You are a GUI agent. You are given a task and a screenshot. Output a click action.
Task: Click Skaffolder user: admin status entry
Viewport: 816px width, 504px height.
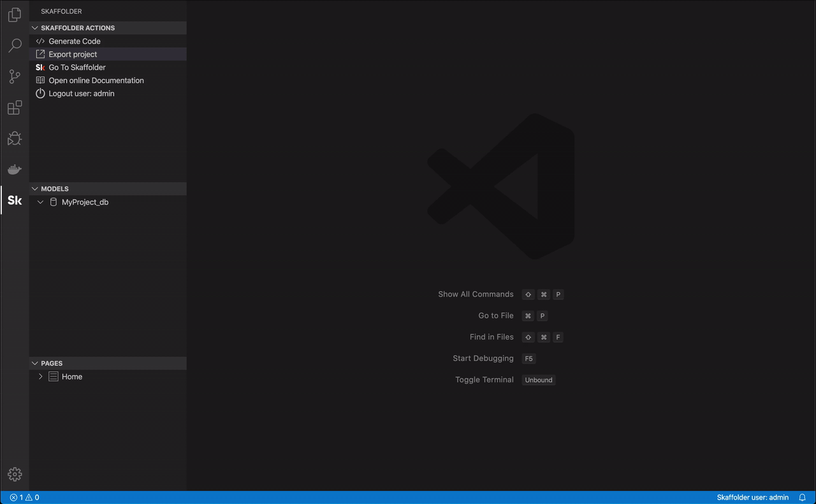click(x=753, y=498)
